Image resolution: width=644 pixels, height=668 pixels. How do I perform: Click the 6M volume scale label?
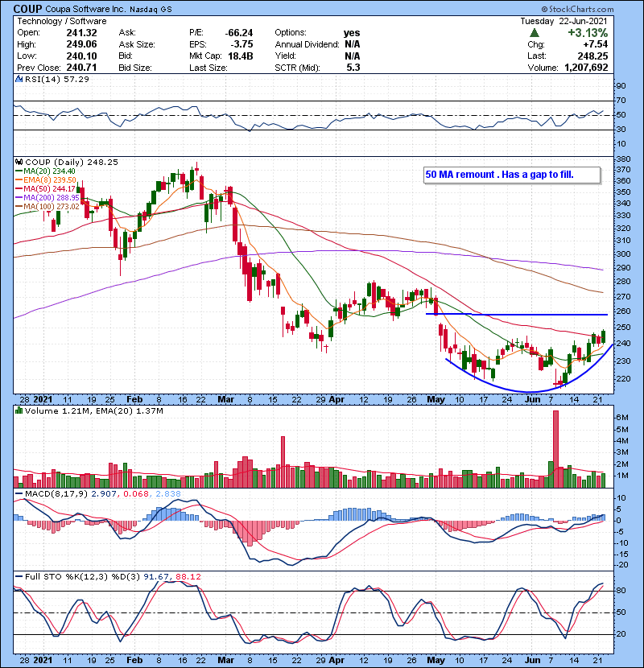click(x=622, y=418)
